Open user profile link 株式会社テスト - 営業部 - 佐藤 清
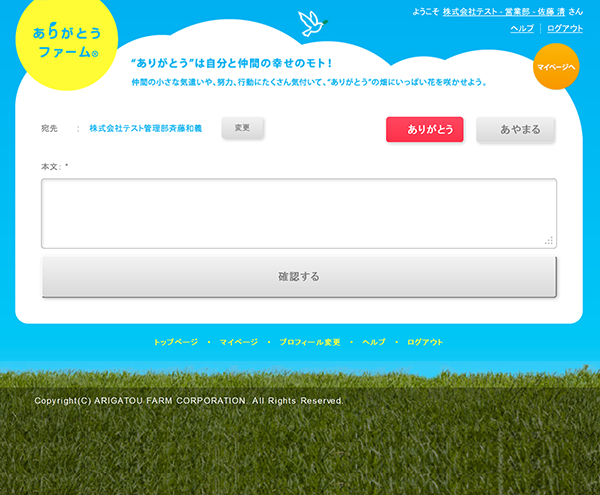This screenshot has width=600, height=495. (504, 12)
